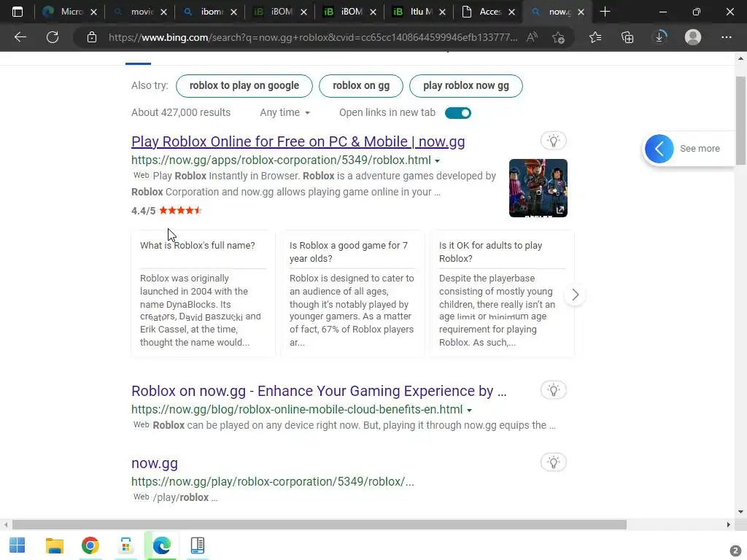The height and width of the screenshot is (560, 747).
Task: Open the Favorites list icon
Action: point(595,37)
